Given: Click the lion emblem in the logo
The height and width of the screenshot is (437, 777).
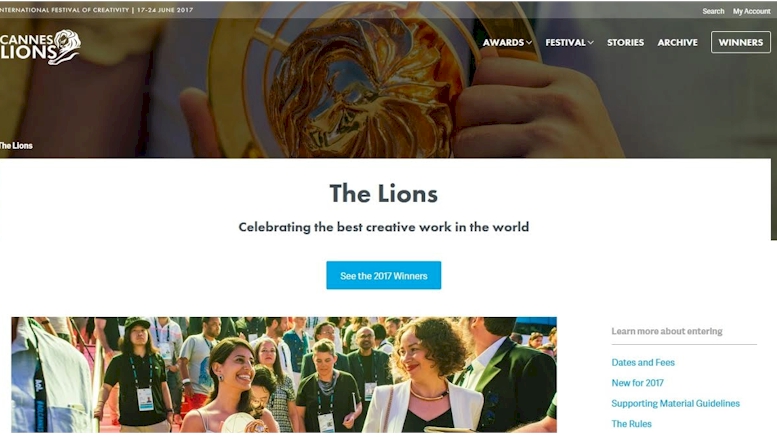Looking at the screenshot, I should 66,47.
